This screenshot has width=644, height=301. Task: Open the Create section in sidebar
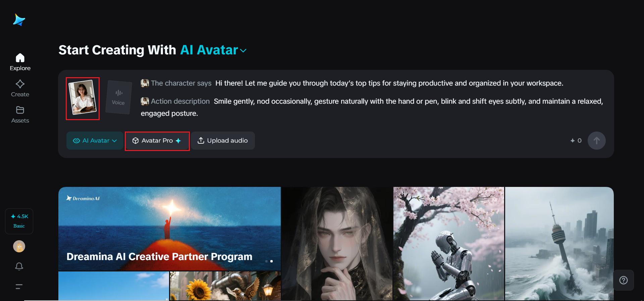pyautogui.click(x=20, y=89)
